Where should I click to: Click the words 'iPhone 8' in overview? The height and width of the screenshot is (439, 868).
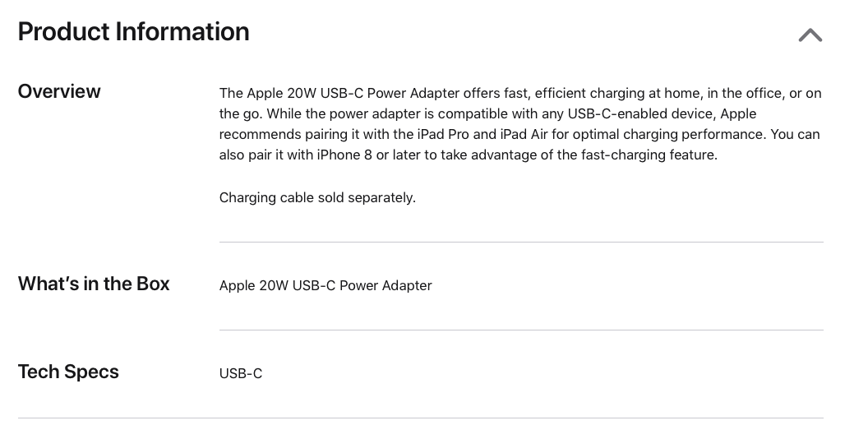tap(344, 155)
